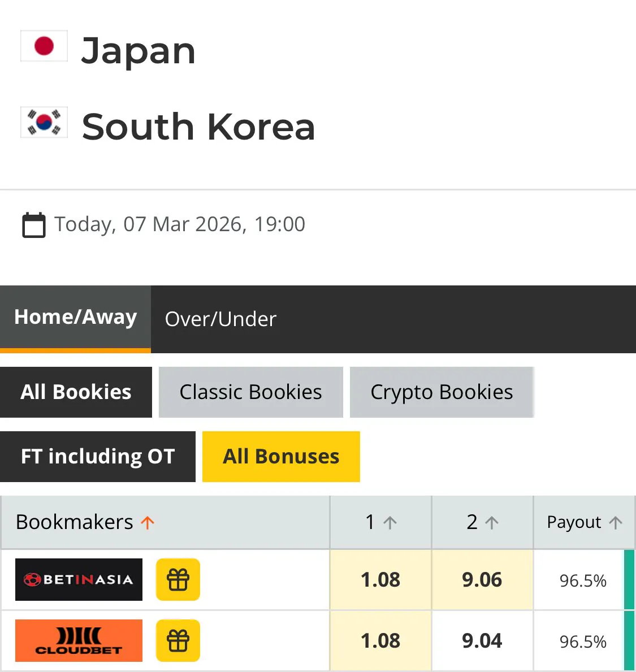Click the yellow All Bonuses button
This screenshot has height=672, width=636.
pyautogui.click(x=281, y=457)
